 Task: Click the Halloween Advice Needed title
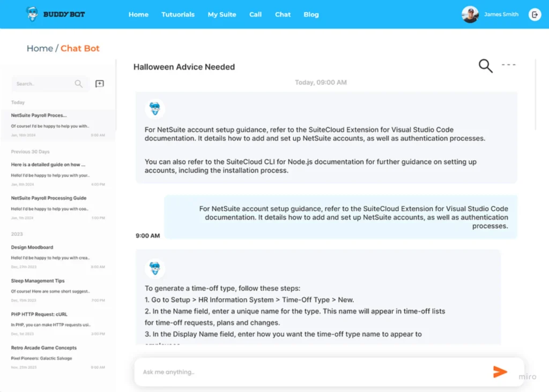(184, 67)
